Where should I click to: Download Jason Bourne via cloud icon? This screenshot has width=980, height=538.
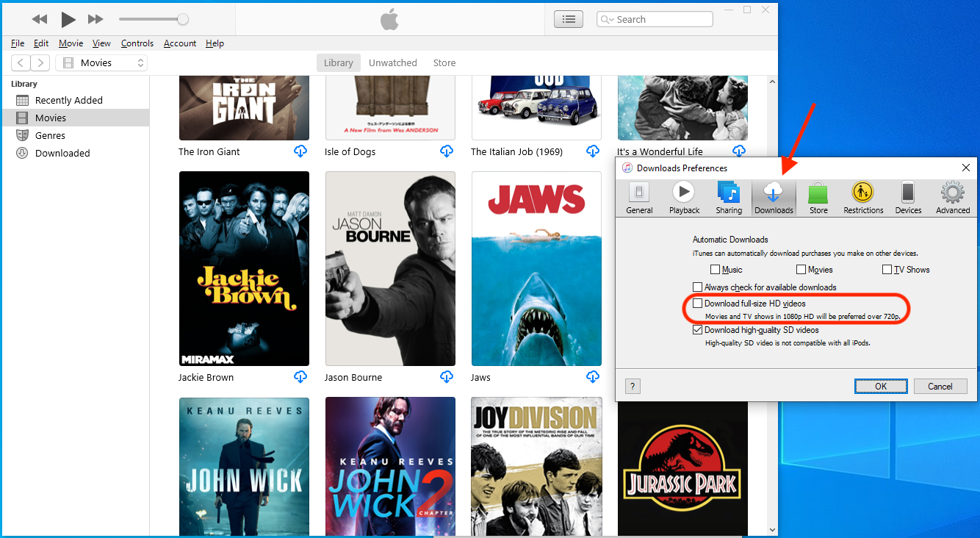coord(447,377)
